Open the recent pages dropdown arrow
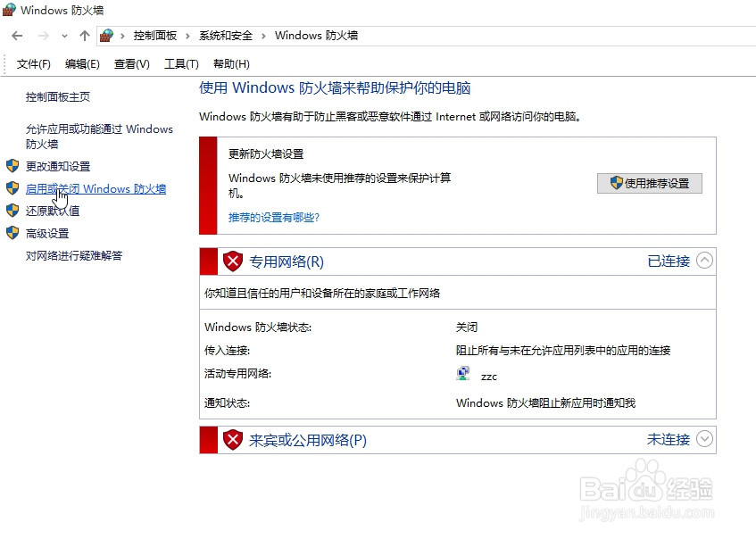 (63, 35)
